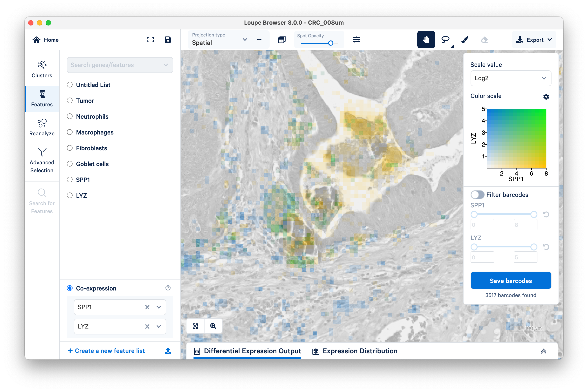Select the Tumor radio button
588x392 pixels.
click(x=70, y=101)
